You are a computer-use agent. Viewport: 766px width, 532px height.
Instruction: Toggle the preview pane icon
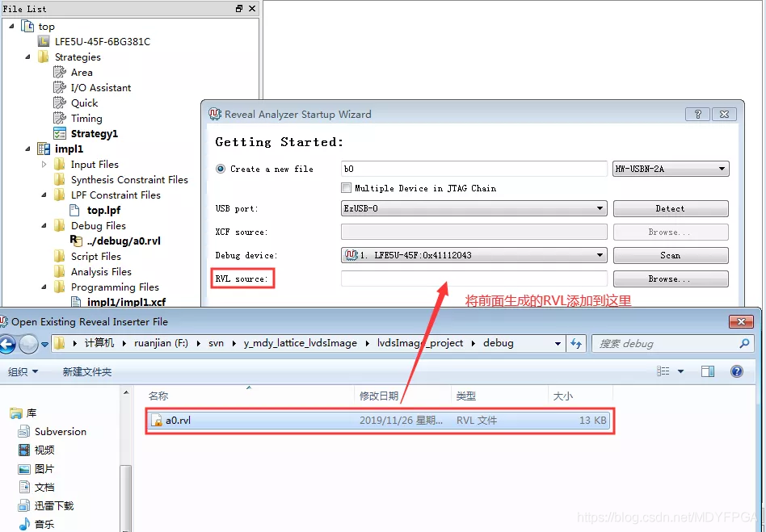[x=707, y=371]
